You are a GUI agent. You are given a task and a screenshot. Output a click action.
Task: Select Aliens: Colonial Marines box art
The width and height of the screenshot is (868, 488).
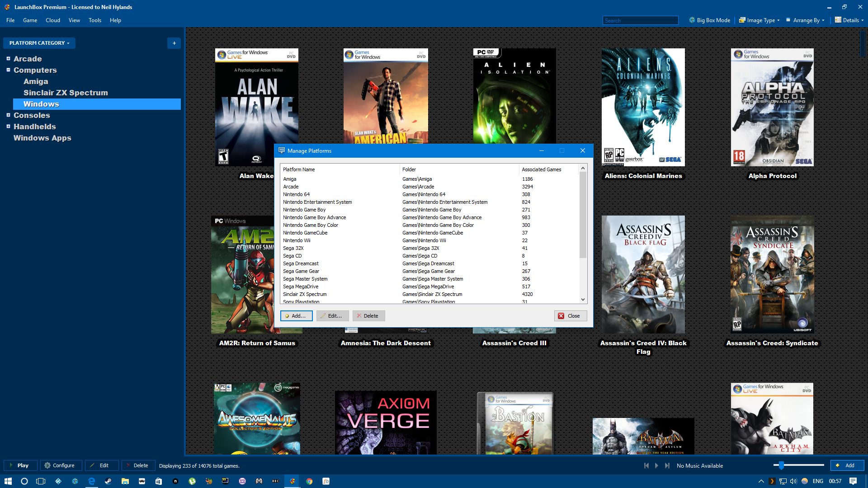(643, 107)
